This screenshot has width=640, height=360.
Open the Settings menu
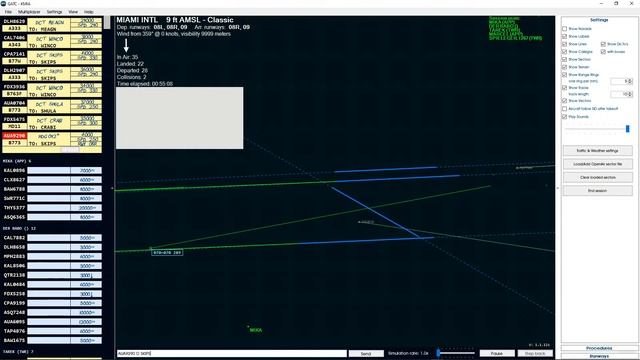pos(54,12)
